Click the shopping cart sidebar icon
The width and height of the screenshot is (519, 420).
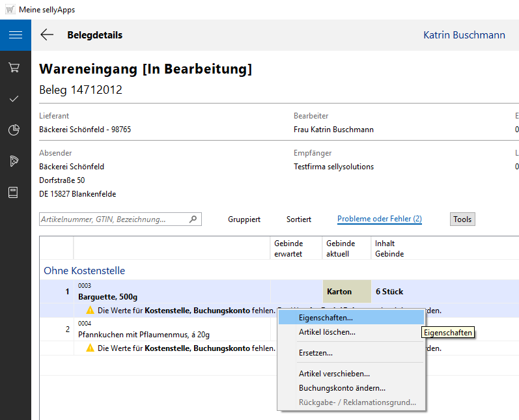[x=14, y=67]
